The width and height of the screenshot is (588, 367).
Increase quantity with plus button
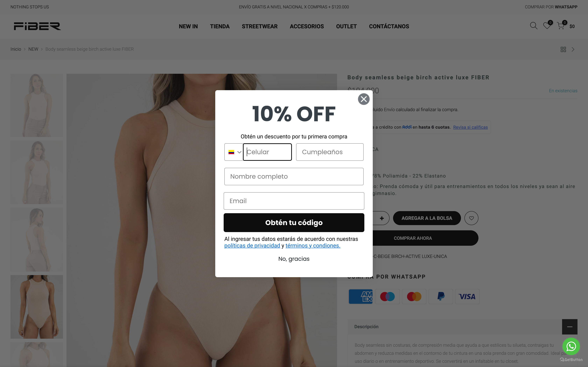tap(382, 218)
